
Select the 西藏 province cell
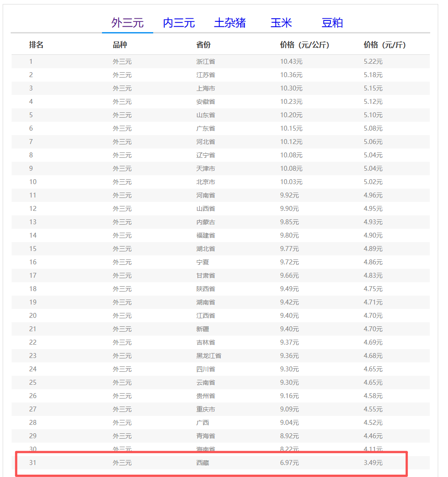click(203, 463)
